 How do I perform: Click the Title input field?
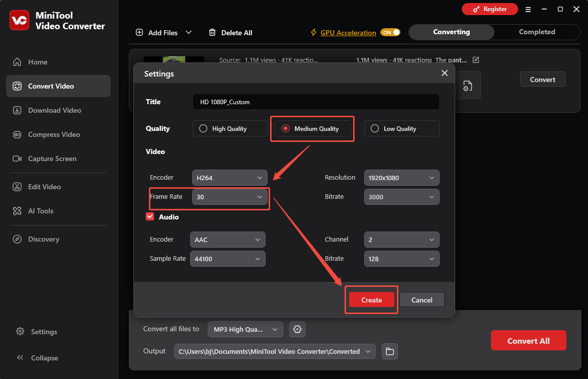(316, 102)
